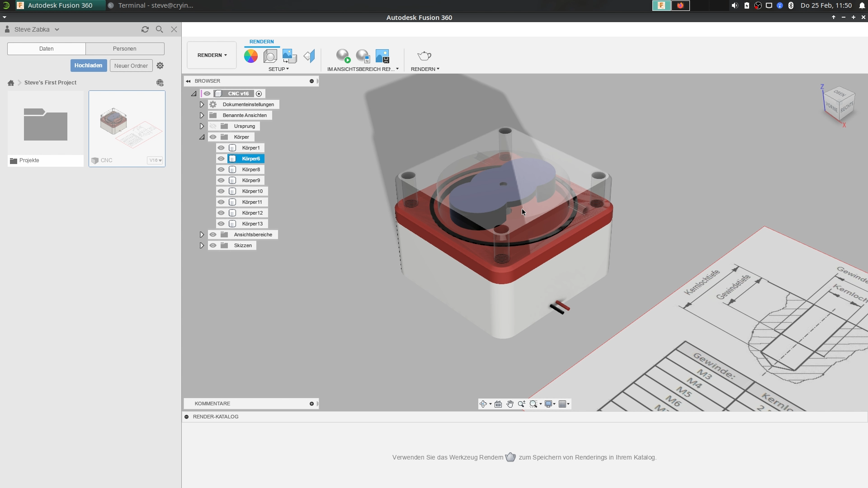Screen dimensions: 868x488
Task: Open Scene Settings tool in Setup
Action: click(x=270, y=56)
